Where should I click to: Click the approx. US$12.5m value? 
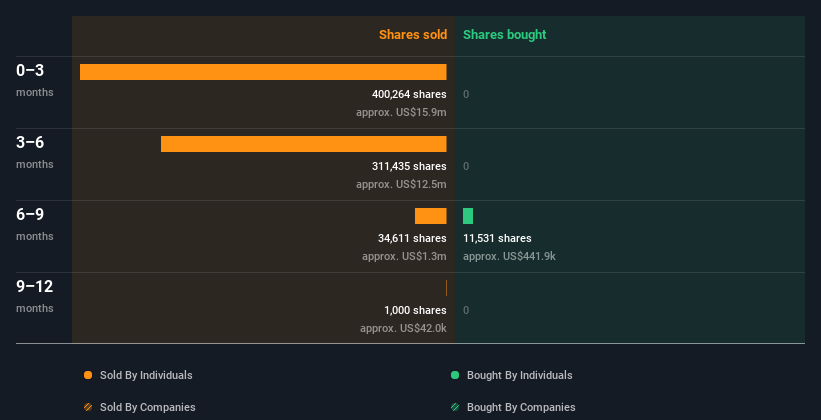tap(401, 184)
